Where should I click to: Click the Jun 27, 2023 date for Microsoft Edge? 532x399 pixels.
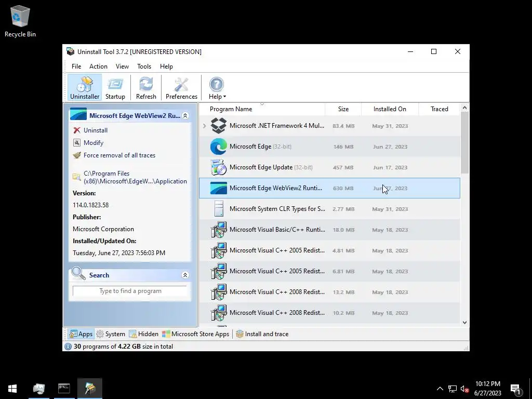point(390,147)
